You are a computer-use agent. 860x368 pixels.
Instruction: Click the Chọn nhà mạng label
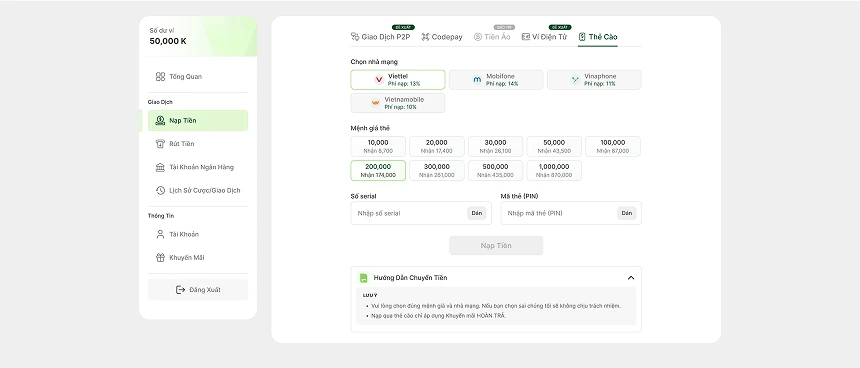(x=374, y=62)
